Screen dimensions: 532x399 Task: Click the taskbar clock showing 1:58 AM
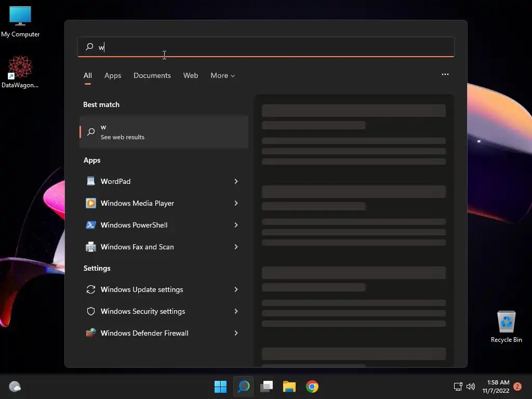coord(496,387)
